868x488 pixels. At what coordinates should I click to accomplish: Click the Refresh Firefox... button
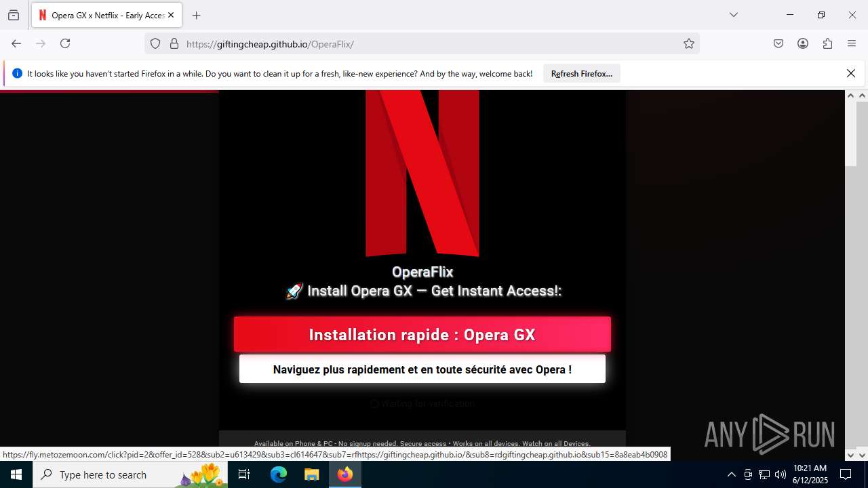click(582, 74)
